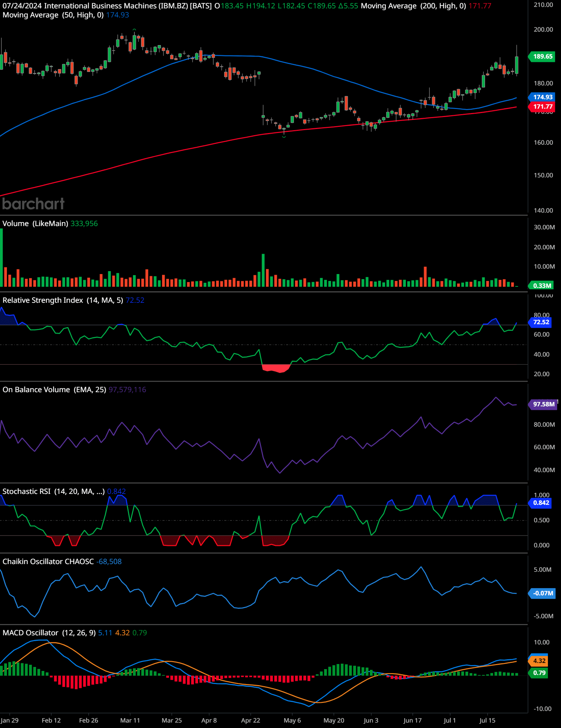Select the Chaikin Oscillator CHAOSC title
This screenshot has width=561, height=728.
point(48,562)
